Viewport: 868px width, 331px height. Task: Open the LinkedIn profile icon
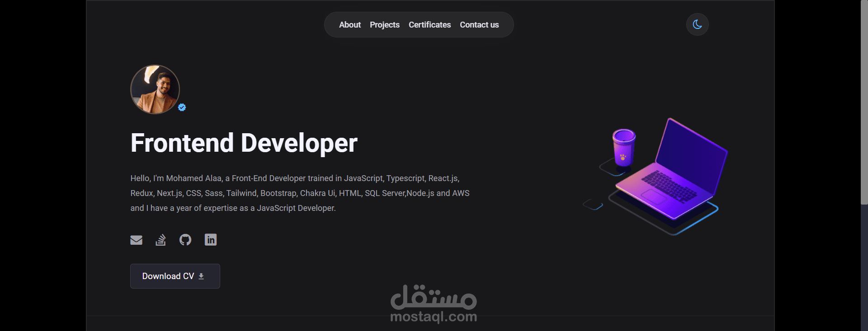(x=211, y=240)
